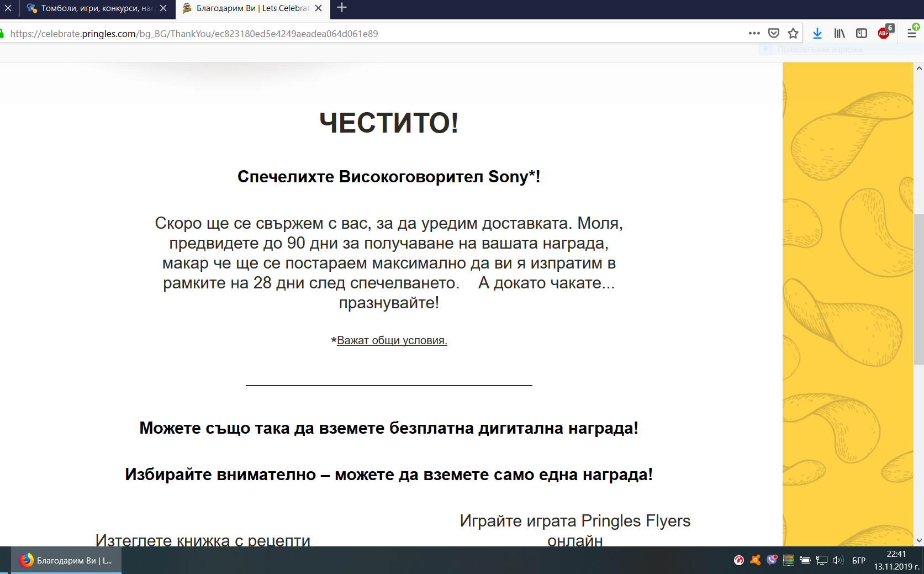Save page to Pocket
The width and height of the screenshot is (924, 574).
coord(774,33)
